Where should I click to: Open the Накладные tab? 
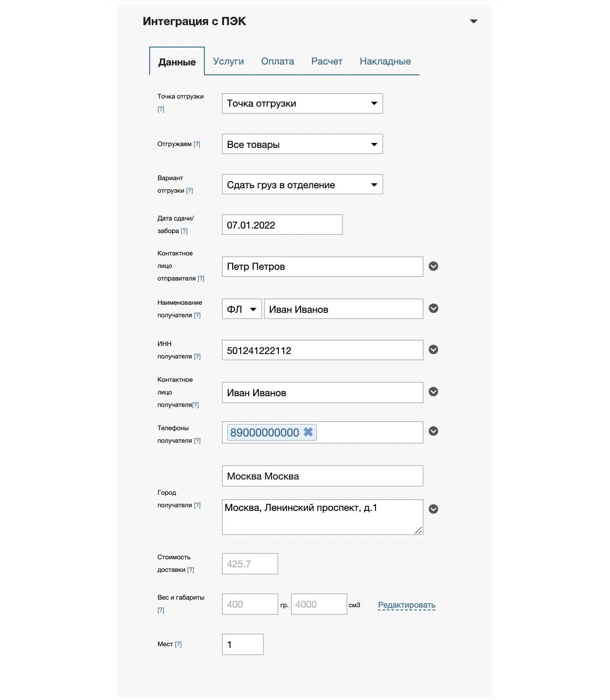pos(385,61)
